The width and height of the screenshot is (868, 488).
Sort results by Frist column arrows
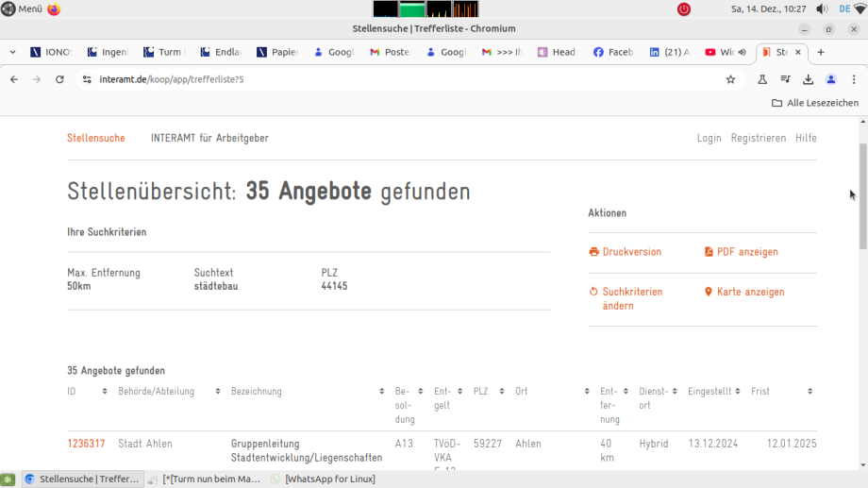click(810, 391)
